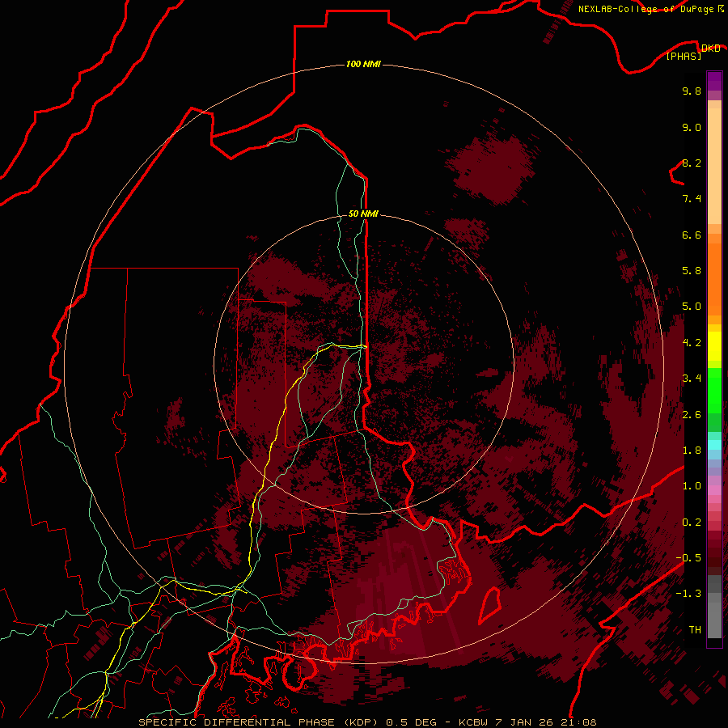The height and width of the screenshot is (728, 728).
Task: Click the 3.4 legend value
Action: click(692, 379)
